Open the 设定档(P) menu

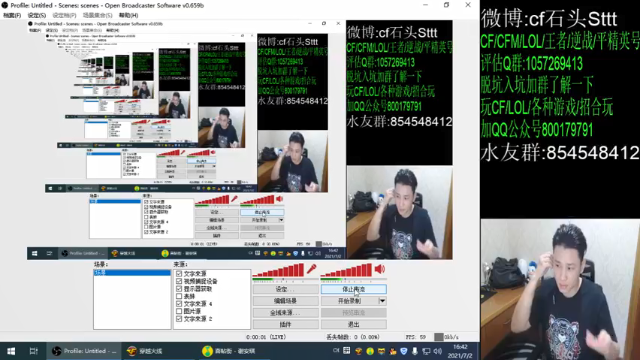[64, 15]
